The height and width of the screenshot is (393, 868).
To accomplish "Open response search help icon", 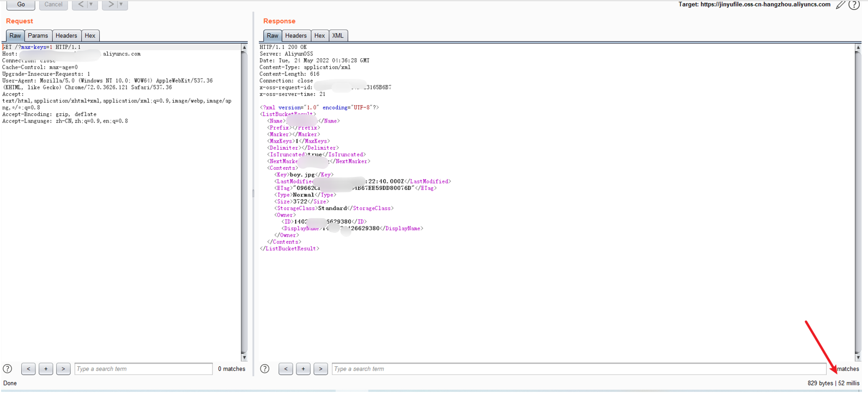I will pos(265,369).
